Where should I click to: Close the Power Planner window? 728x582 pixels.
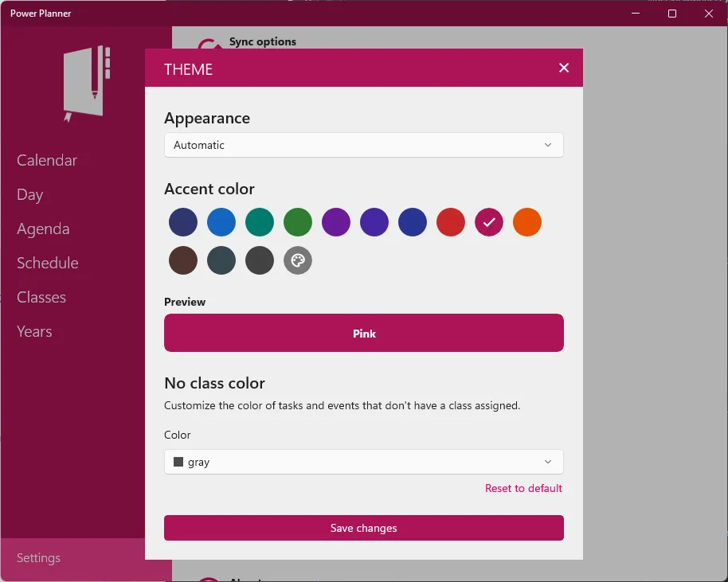[x=709, y=14]
